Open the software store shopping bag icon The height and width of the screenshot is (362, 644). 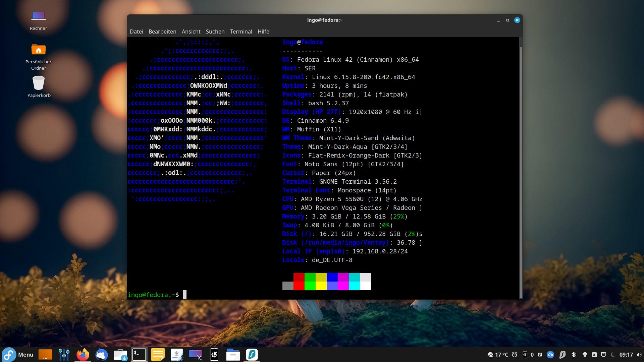click(120, 355)
